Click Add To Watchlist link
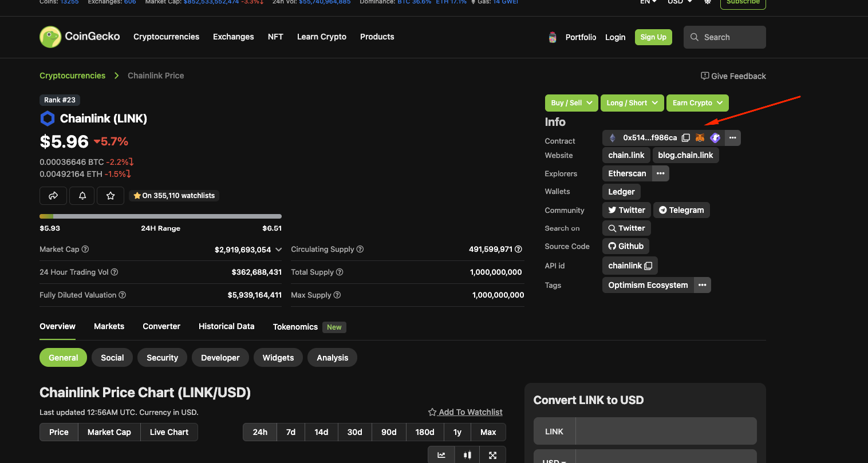 click(465, 412)
